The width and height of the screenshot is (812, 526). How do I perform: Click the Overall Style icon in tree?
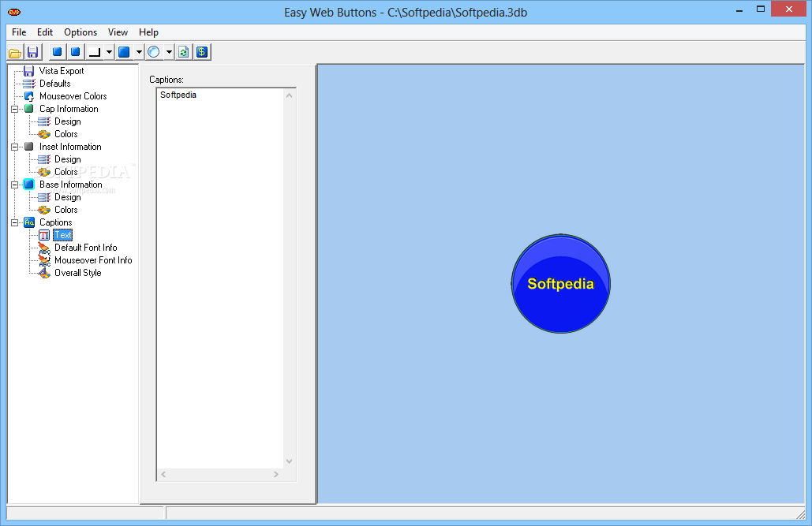(x=44, y=273)
